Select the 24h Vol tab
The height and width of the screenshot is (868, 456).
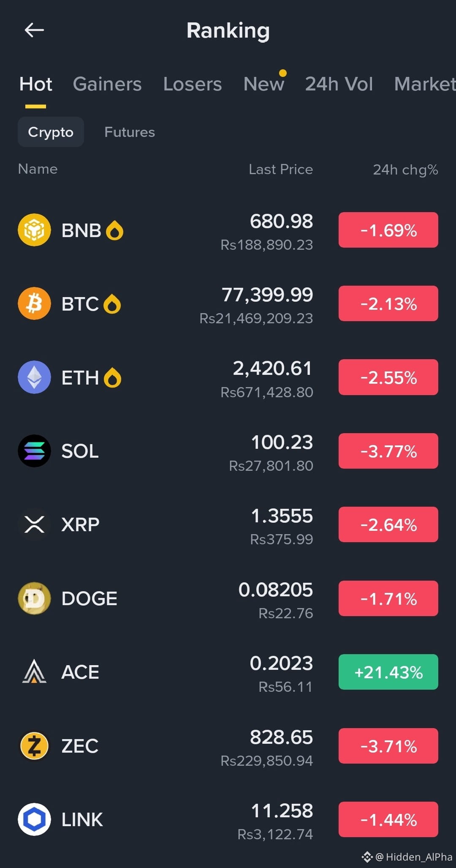tap(339, 84)
